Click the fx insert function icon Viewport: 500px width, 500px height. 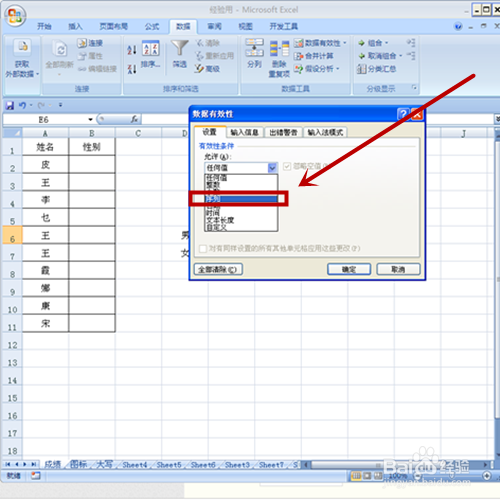[x=134, y=119]
